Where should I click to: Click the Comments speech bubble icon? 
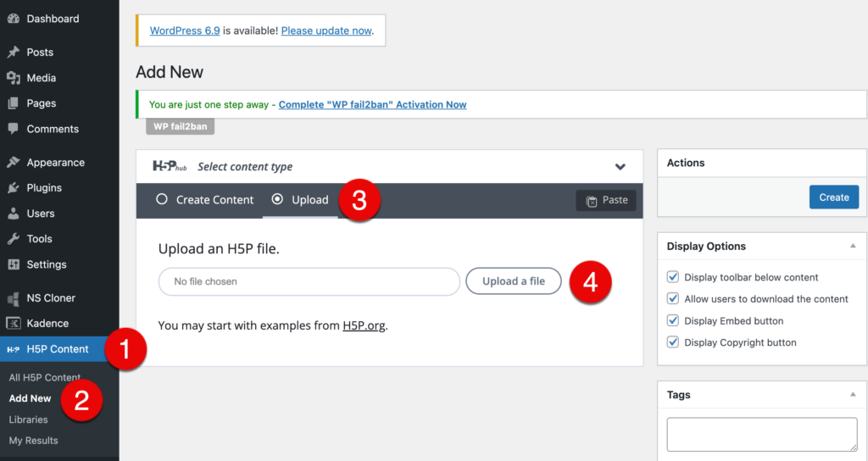(14, 129)
